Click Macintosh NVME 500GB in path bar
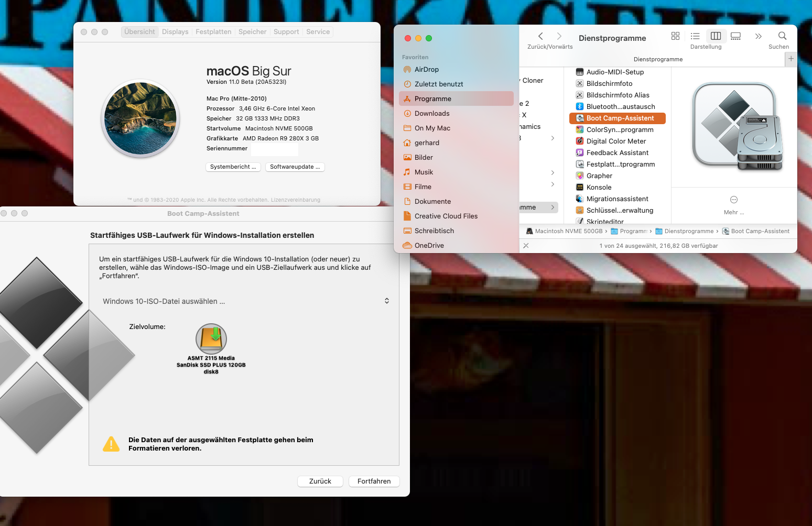812x526 pixels. coord(564,231)
